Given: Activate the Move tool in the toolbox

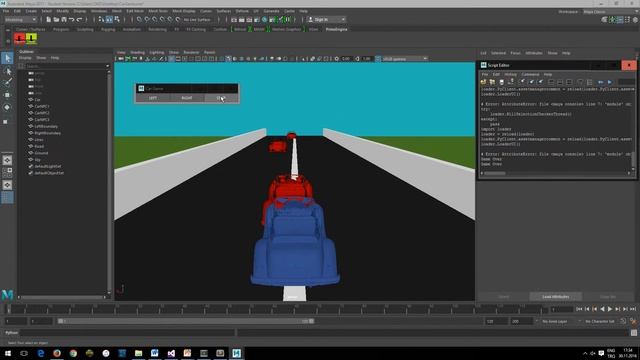Looking at the screenshot, I should pyautogui.click(x=7, y=95).
